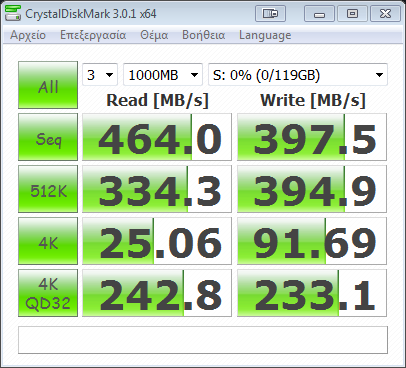Start the 512K random test
The width and height of the screenshot is (406, 368).
tap(48, 189)
